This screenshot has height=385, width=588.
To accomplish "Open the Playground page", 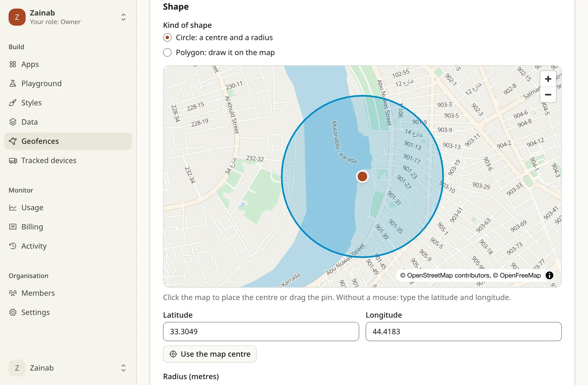I will pyautogui.click(x=68, y=83).
